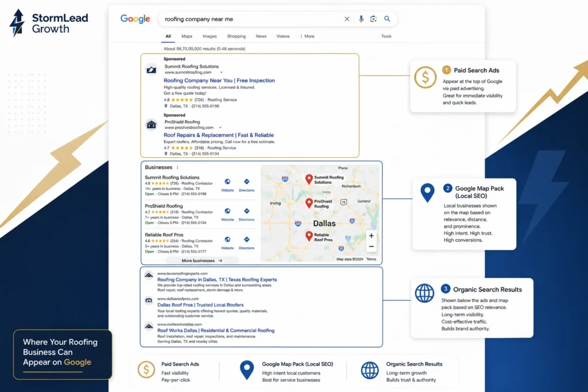
Task: Open Roofing Company Near You Free Inspection ad
Action: click(219, 80)
